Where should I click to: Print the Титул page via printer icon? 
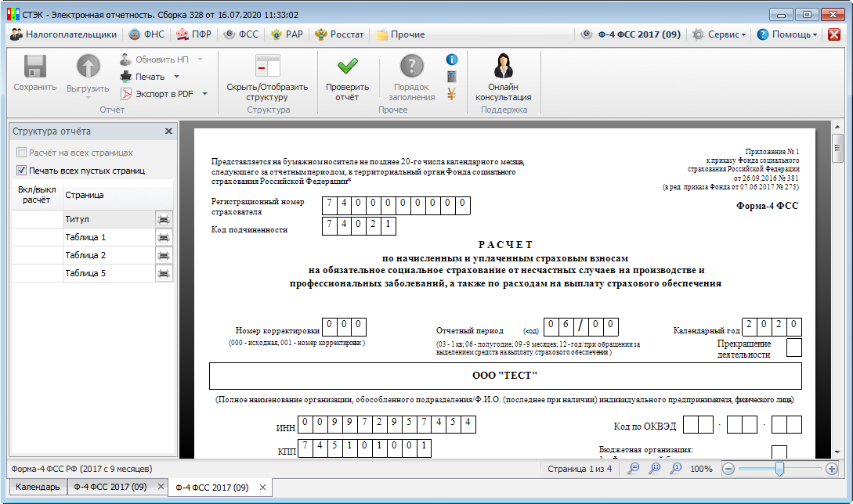tap(164, 220)
